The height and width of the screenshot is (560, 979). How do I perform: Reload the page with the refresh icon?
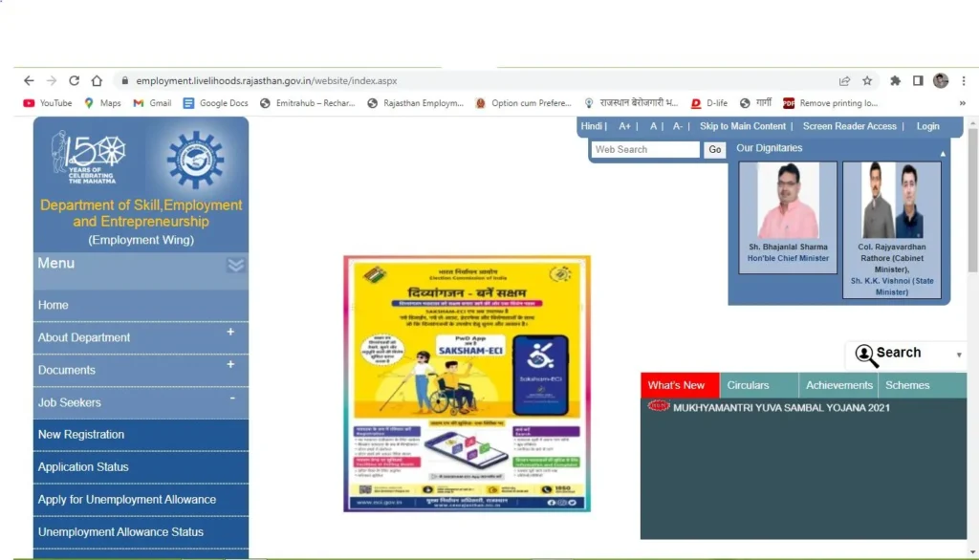[x=74, y=80]
